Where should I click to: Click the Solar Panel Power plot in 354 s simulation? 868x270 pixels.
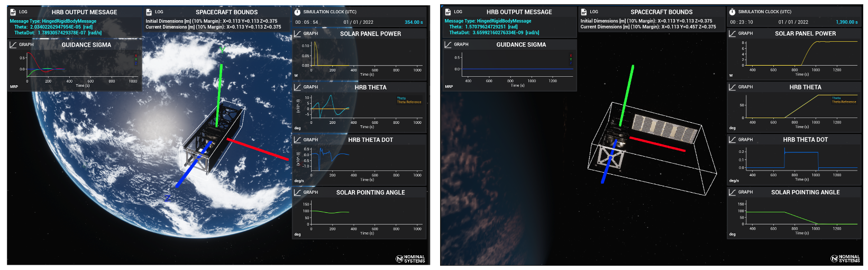pos(366,54)
